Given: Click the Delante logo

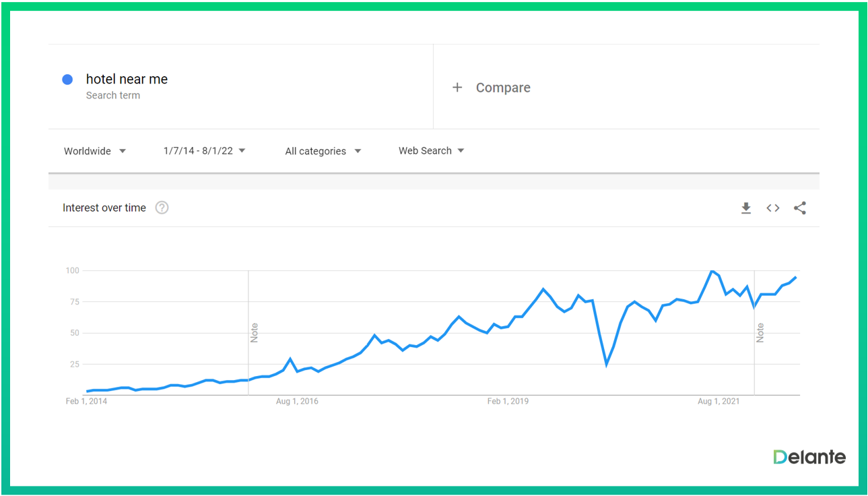Looking at the screenshot, I should click(809, 457).
